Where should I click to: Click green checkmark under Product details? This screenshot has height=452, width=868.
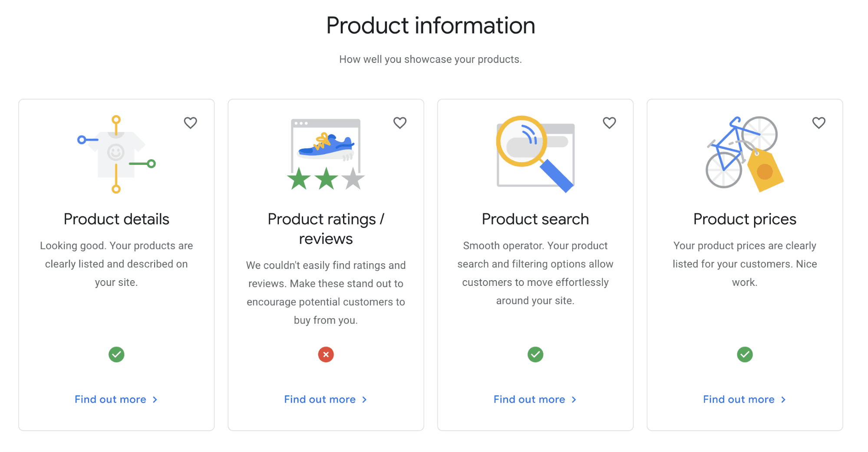click(116, 354)
